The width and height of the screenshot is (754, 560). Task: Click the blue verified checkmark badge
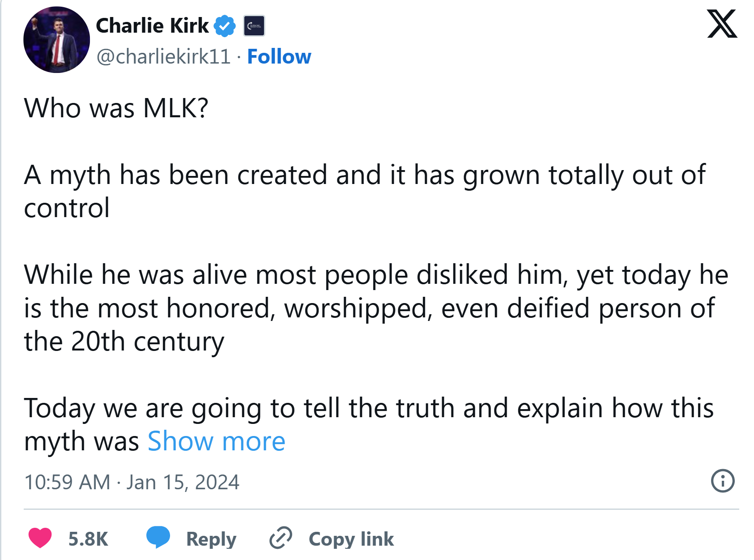pyautogui.click(x=225, y=26)
